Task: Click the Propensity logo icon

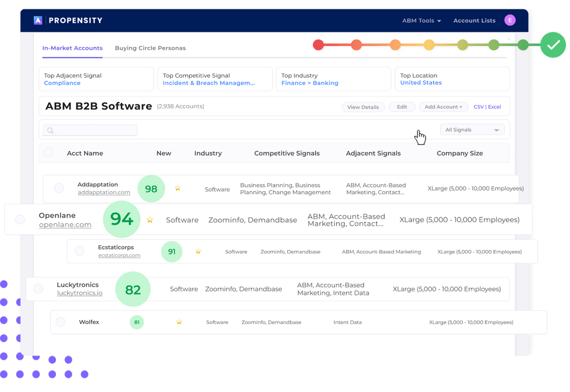Action: [x=37, y=20]
